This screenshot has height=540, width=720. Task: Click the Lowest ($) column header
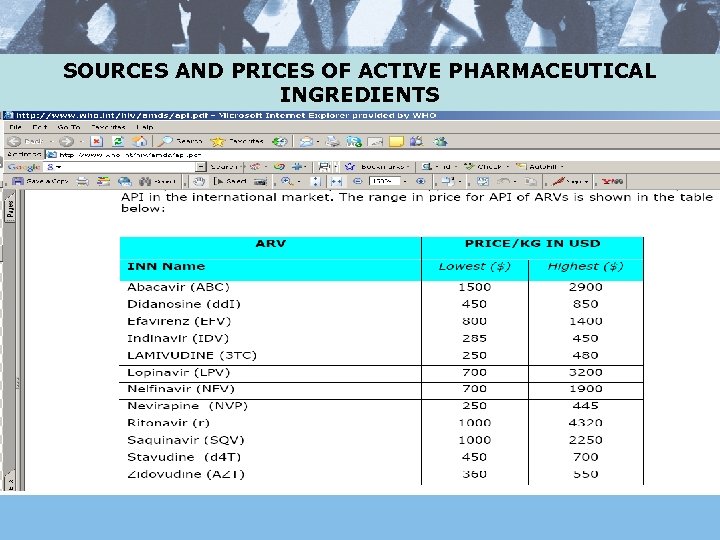tap(474, 266)
